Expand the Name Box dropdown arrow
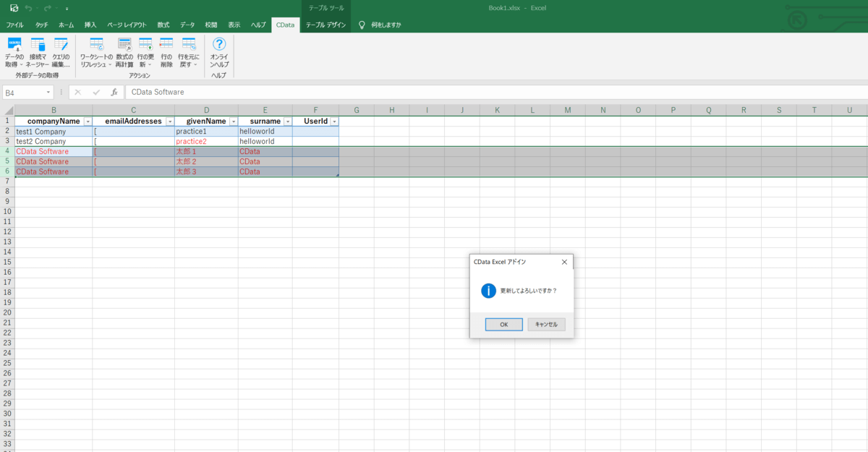 click(x=48, y=93)
